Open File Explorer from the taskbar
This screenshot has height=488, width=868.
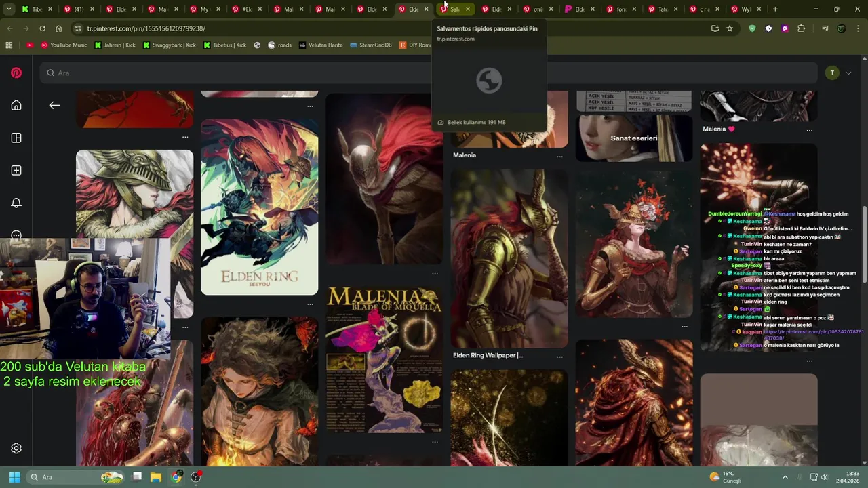click(156, 477)
